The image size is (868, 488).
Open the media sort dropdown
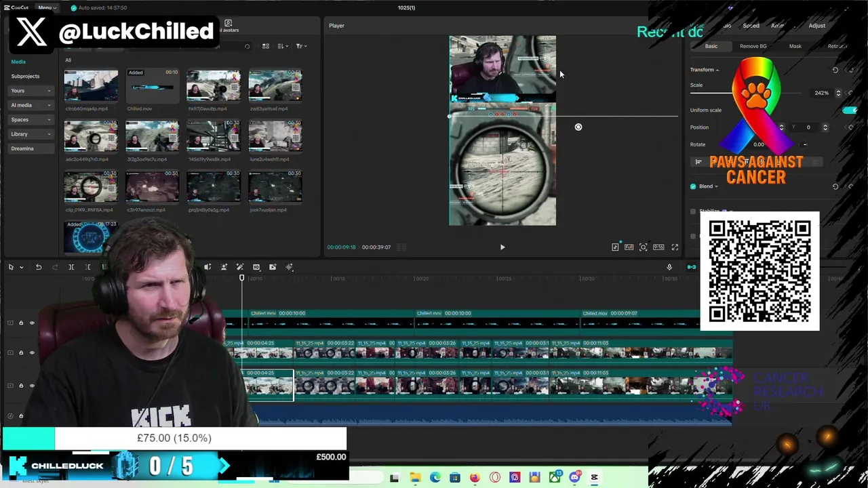[282, 46]
